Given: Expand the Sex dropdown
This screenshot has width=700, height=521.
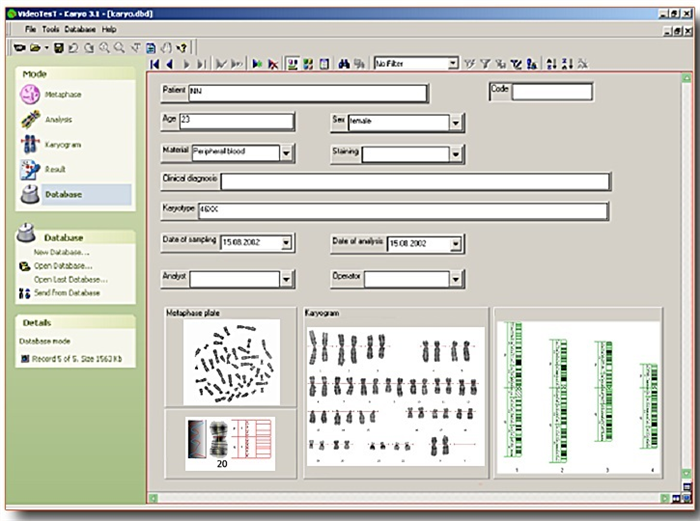Looking at the screenshot, I should click(455, 122).
